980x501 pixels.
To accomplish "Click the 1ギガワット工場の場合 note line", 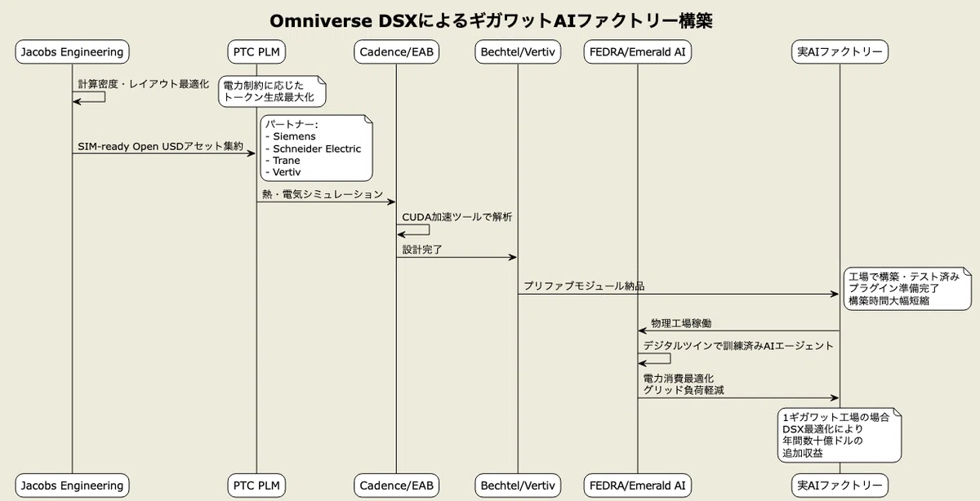I will [835, 417].
